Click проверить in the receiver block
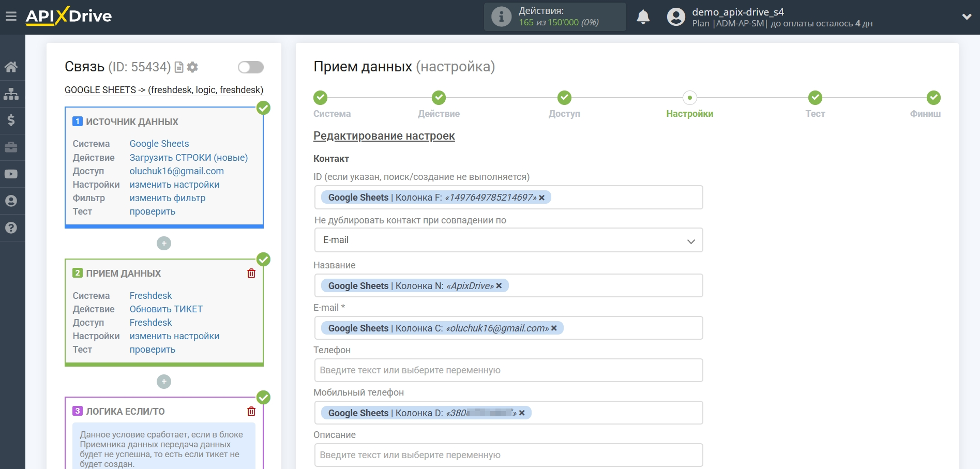 coord(153,350)
